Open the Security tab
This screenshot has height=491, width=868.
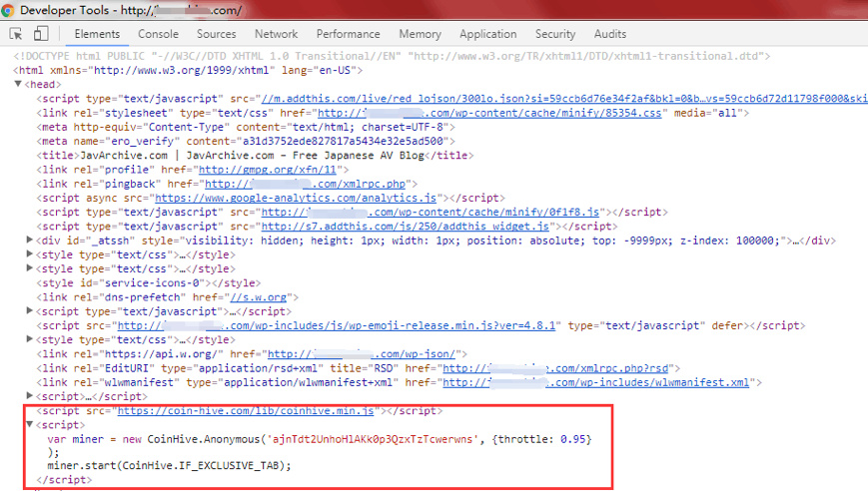coord(555,34)
